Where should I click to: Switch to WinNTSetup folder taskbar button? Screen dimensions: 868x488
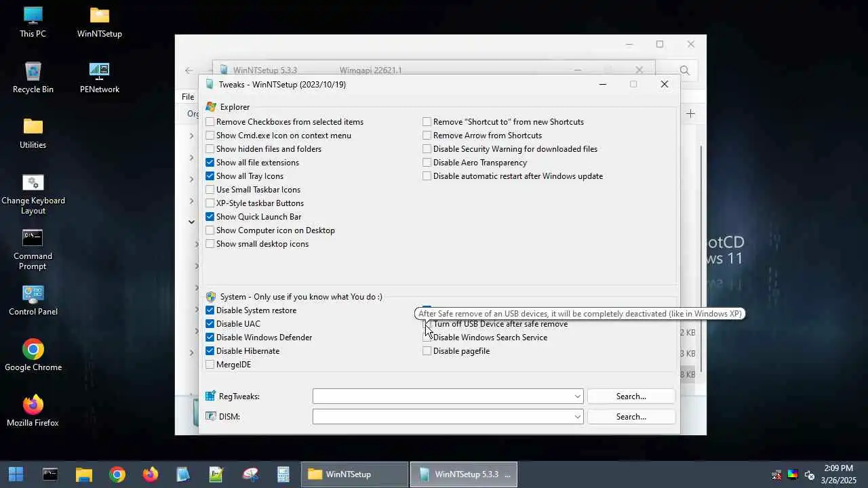355,474
